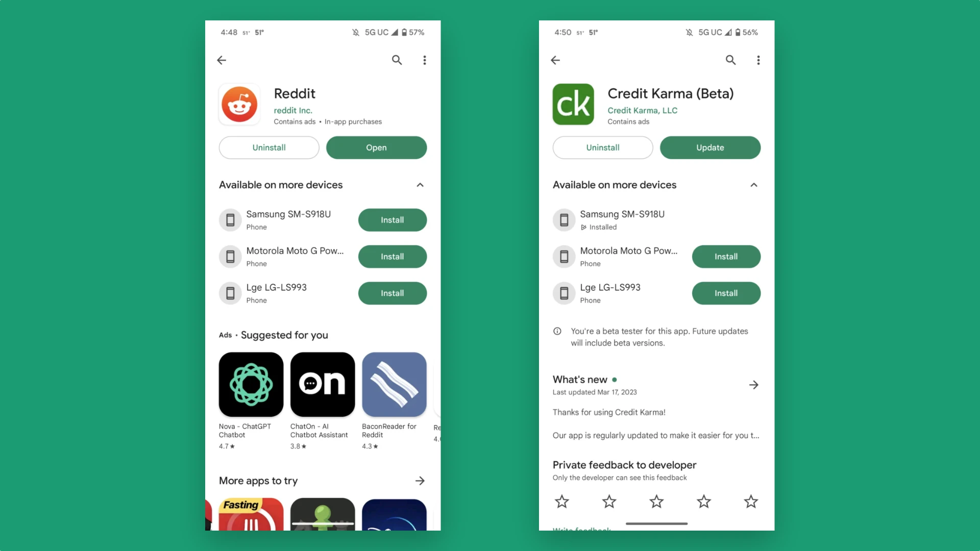Tap the search icon on Reddit page

click(x=397, y=60)
